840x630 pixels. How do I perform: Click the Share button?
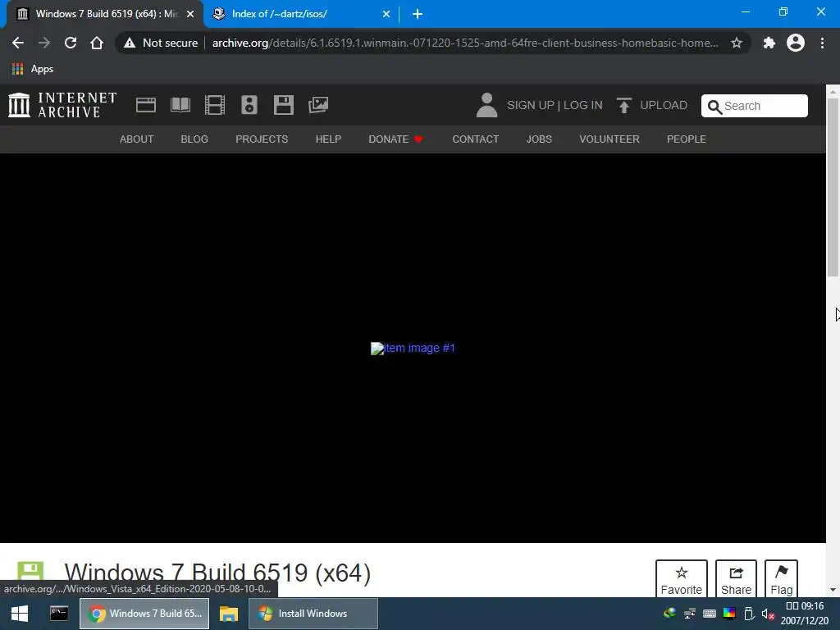tap(736, 578)
